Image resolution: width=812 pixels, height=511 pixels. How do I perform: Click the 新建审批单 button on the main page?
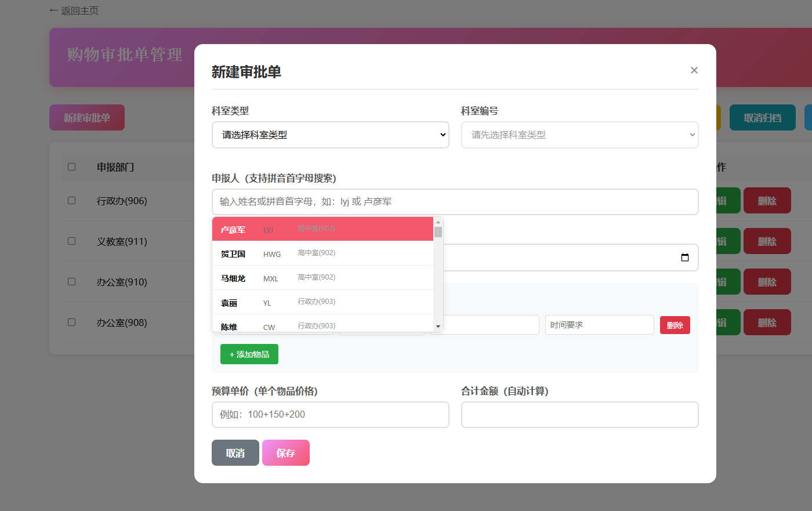click(x=87, y=118)
